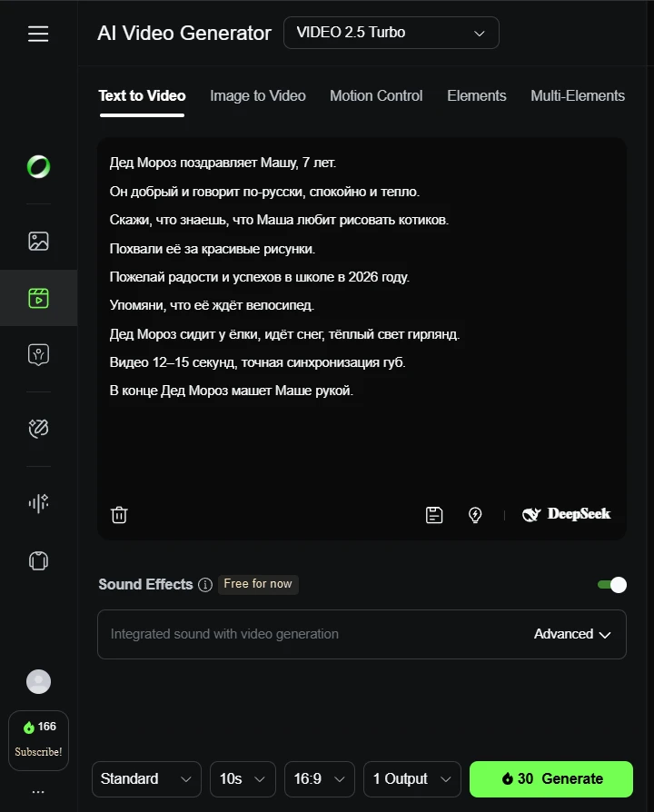Open the audio generation sidebar icon
This screenshot has width=654, height=812.
pos(38,503)
